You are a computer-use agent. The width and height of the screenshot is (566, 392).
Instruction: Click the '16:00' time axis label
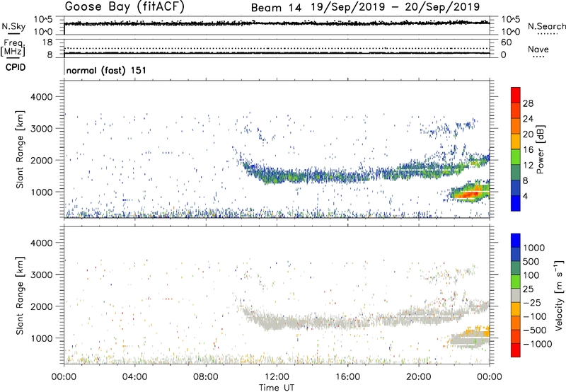pyautogui.click(x=347, y=377)
